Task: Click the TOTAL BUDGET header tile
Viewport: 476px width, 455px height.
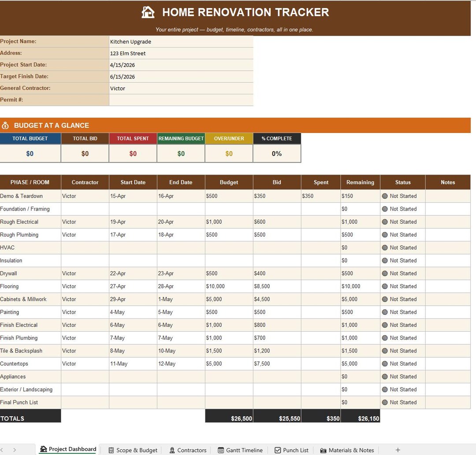Action: click(x=30, y=139)
